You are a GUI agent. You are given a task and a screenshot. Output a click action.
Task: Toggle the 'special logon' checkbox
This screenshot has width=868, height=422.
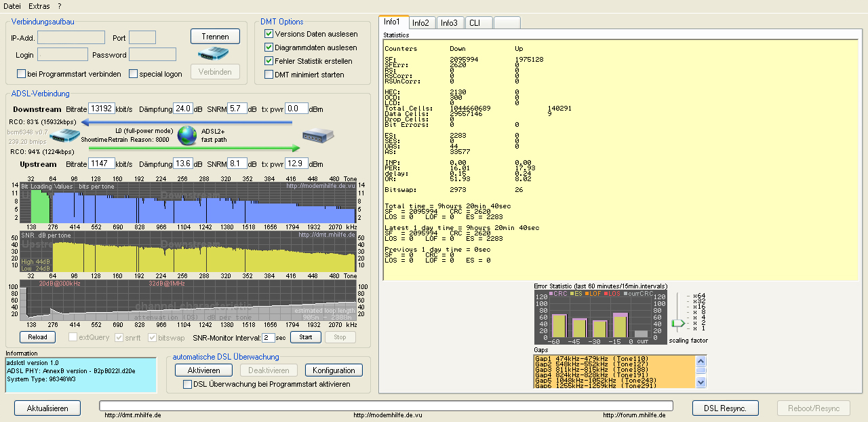133,74
